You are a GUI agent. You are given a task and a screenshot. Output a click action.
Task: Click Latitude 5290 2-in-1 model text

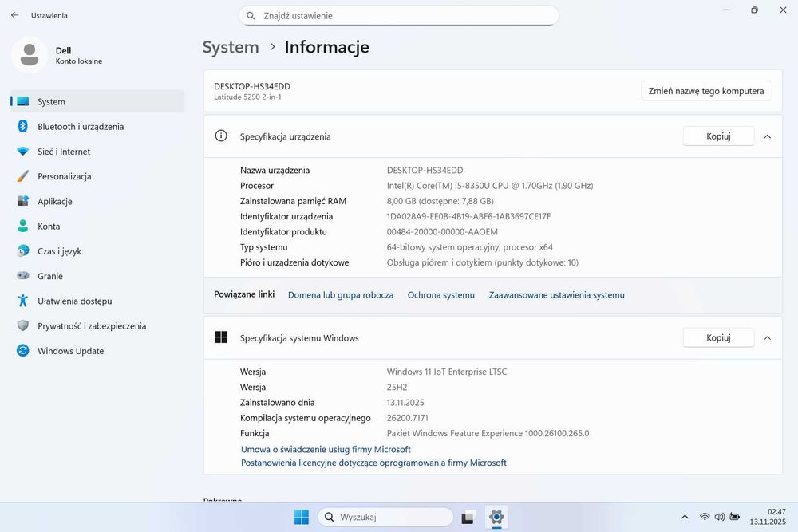247,97
